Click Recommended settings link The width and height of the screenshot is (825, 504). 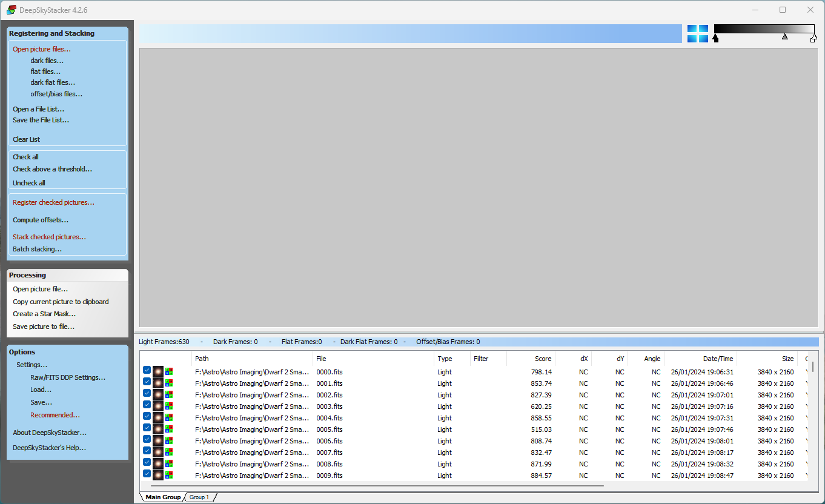point(55,415)
